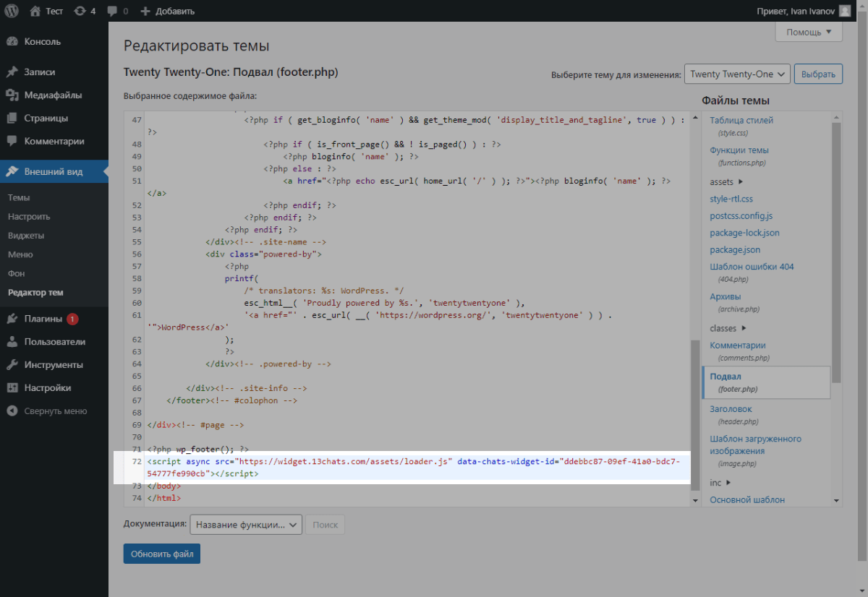Click the theme files list scrollbar
Viewport: 868px width, 597px height.
pos(836,253)
